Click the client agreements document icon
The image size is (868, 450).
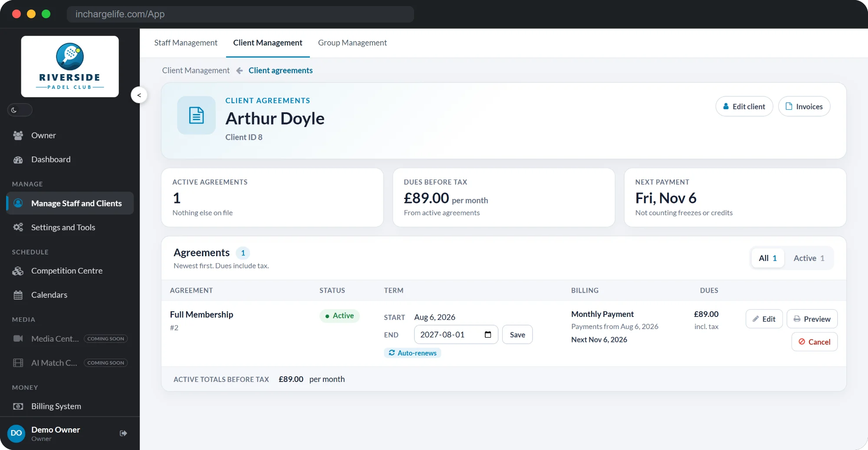click(197, 115)
